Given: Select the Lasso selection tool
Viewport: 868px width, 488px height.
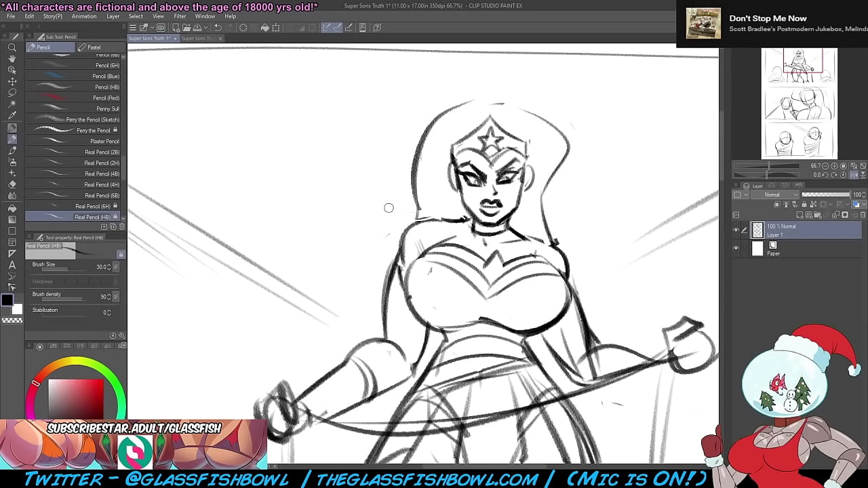Looking at the screenshot, I should pos(12,92).
